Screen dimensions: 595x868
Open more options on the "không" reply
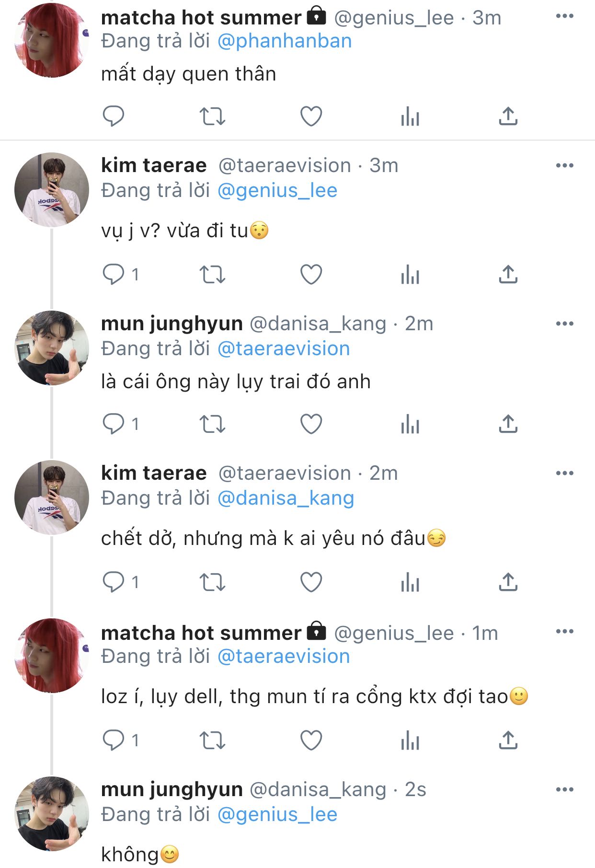564,790
